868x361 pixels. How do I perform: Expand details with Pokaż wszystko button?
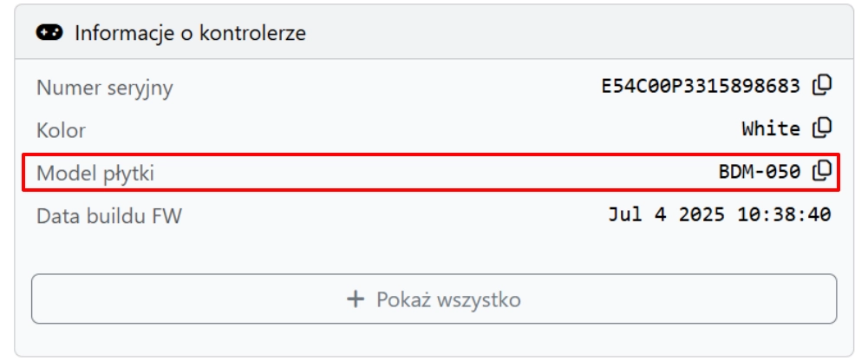pyautogui.click(x=434, y=299)
